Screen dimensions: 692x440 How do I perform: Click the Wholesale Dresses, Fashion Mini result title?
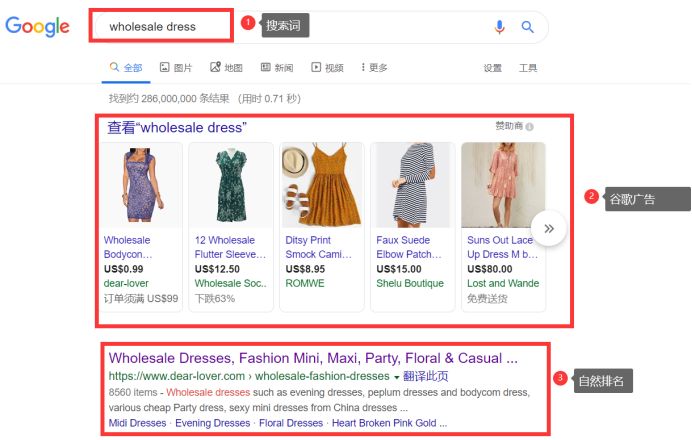(313, 358)
